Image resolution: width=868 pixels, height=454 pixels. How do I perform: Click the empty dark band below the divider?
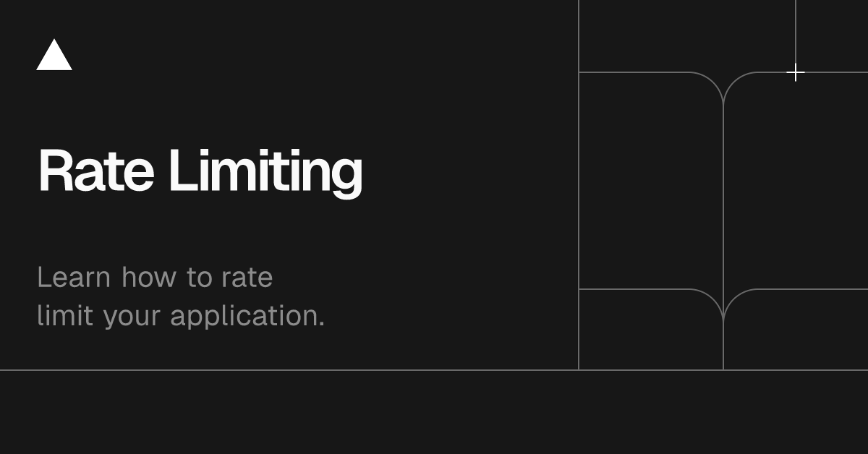pos(434,412)
